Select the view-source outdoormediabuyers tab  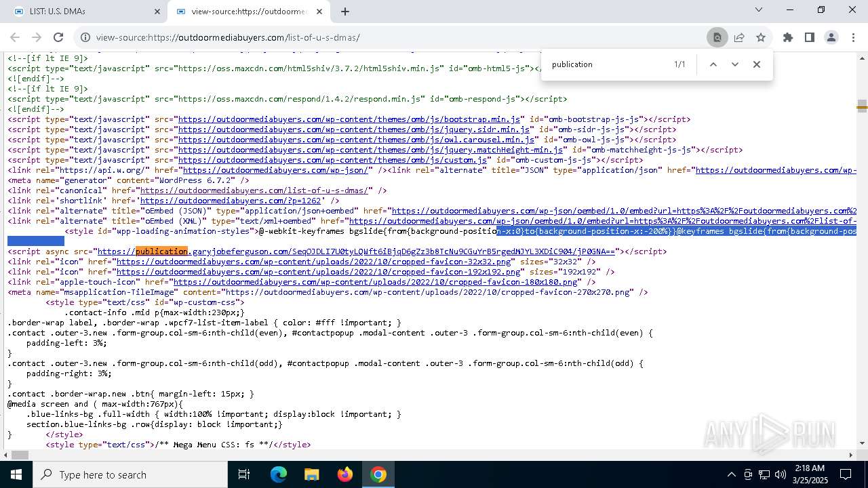click(249, 12)
